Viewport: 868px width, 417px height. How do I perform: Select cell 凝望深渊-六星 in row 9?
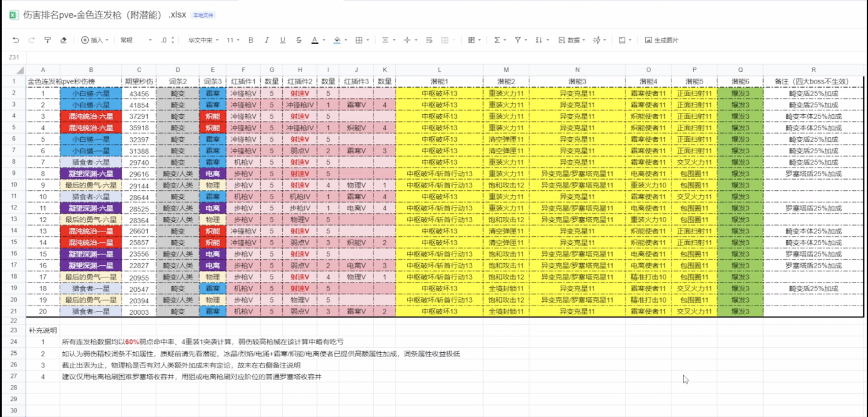tap(91, 174)
